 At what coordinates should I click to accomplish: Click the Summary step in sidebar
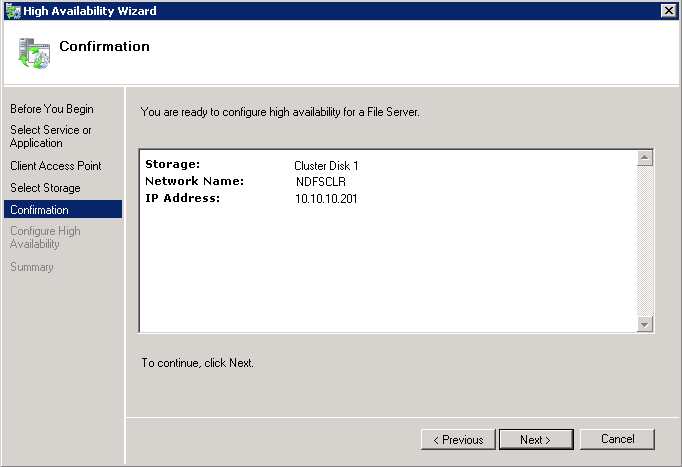32,267
